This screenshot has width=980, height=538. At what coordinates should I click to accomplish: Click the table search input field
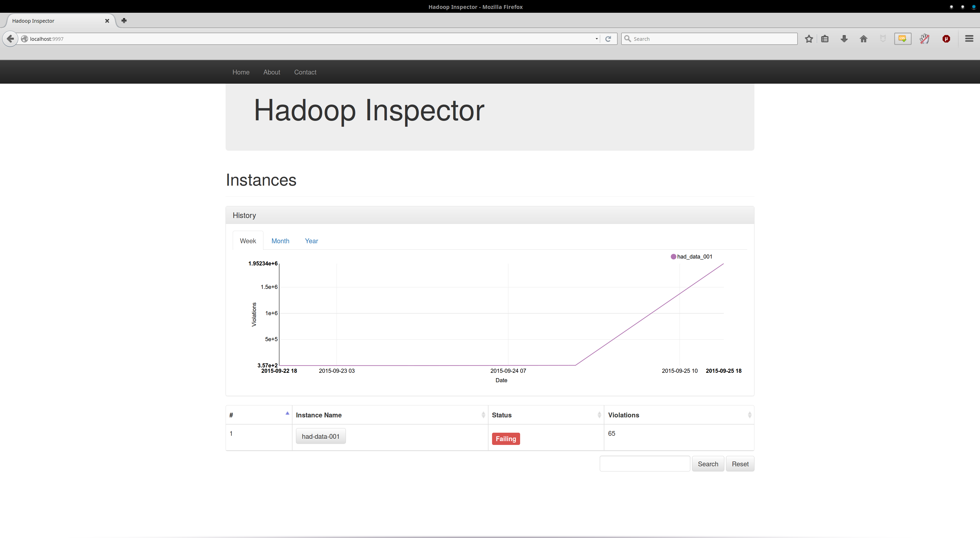644,464
